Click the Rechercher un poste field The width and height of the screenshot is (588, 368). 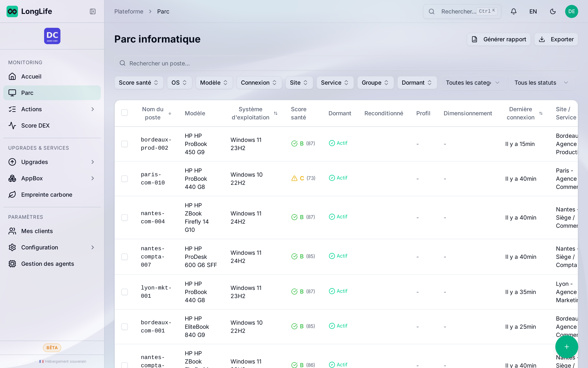tap(346, 63)
